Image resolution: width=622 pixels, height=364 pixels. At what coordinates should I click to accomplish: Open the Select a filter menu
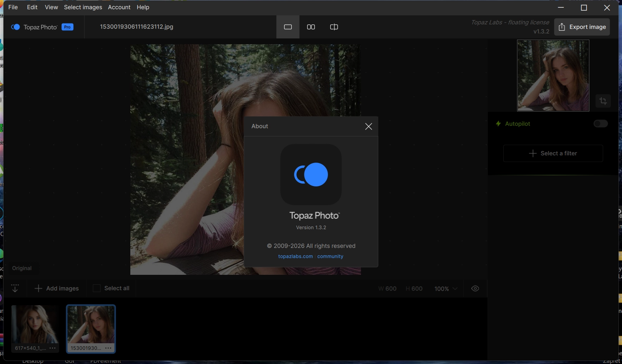click(x=553, y=153)
